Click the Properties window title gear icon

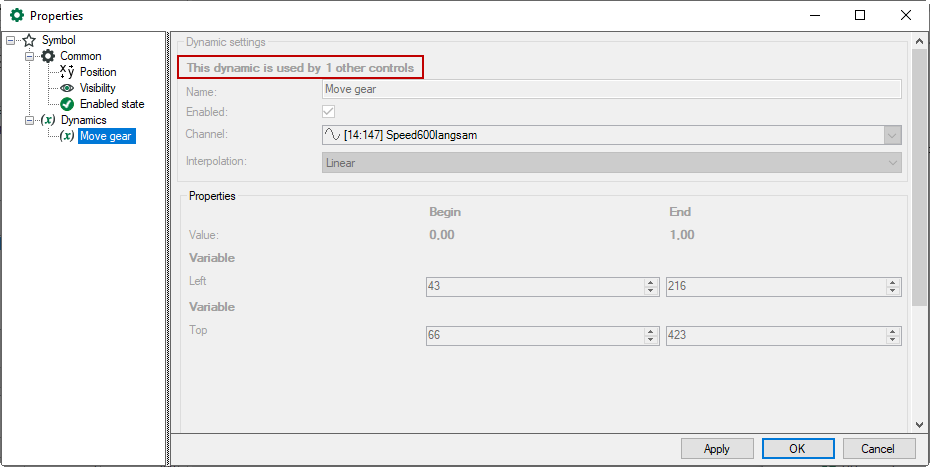[x=17, y=15]
